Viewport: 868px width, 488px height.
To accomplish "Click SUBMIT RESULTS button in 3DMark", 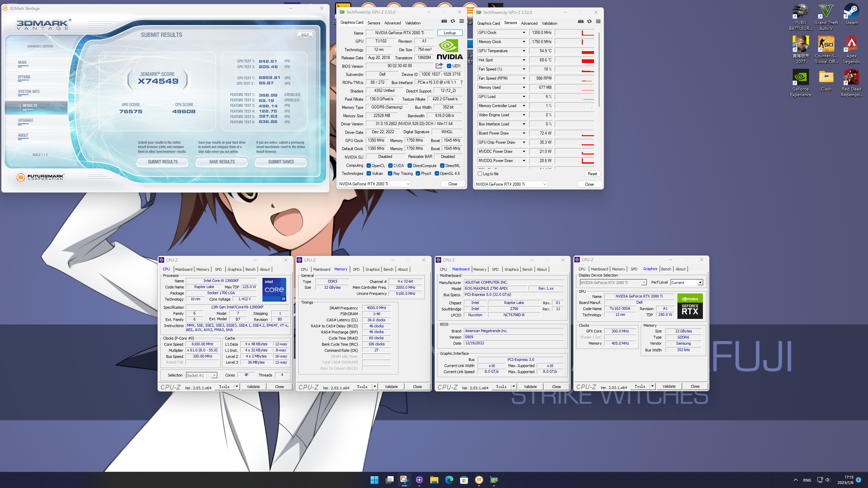I will pos(162,162).
